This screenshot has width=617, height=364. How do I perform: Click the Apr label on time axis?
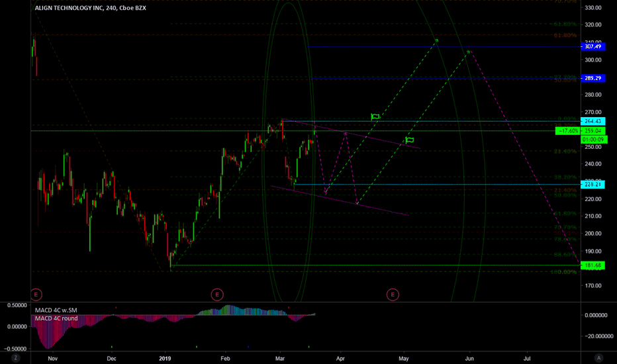point(340,359)
